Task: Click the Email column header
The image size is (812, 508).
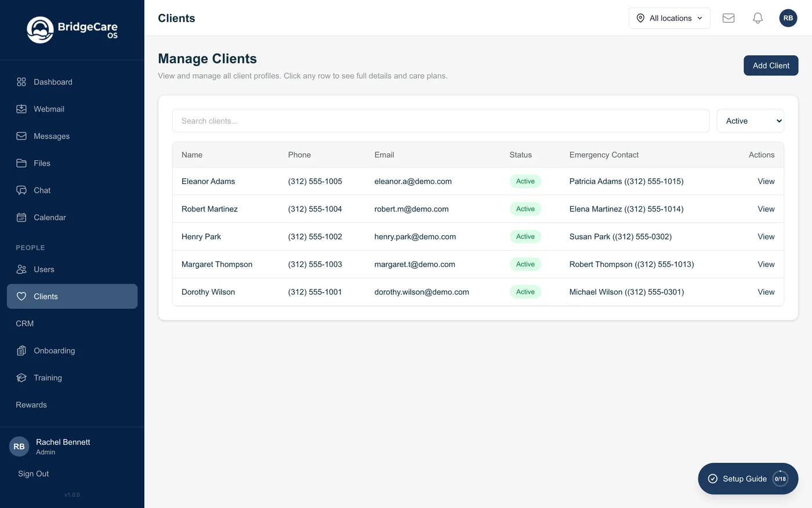Action: point(384,155)
